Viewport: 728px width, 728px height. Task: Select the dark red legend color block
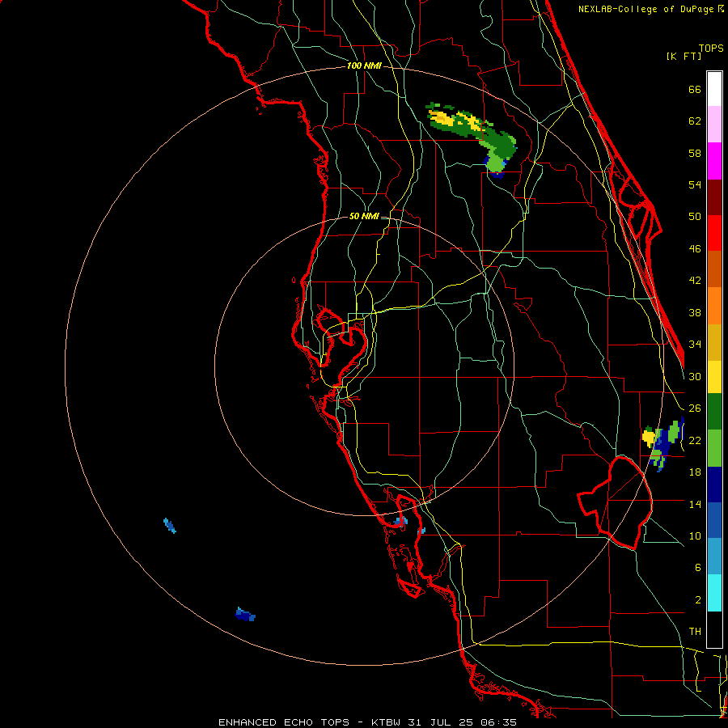coord(714,197)
